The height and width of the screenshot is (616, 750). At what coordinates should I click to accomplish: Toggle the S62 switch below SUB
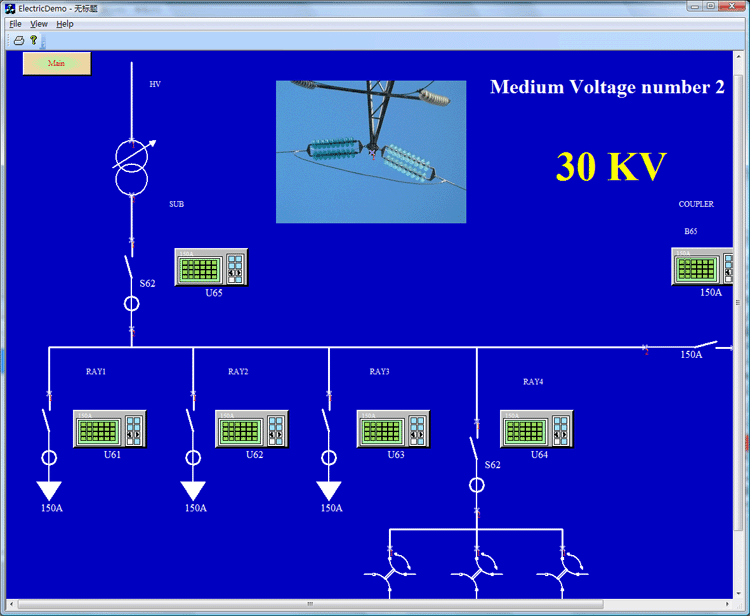click(129, 268)
